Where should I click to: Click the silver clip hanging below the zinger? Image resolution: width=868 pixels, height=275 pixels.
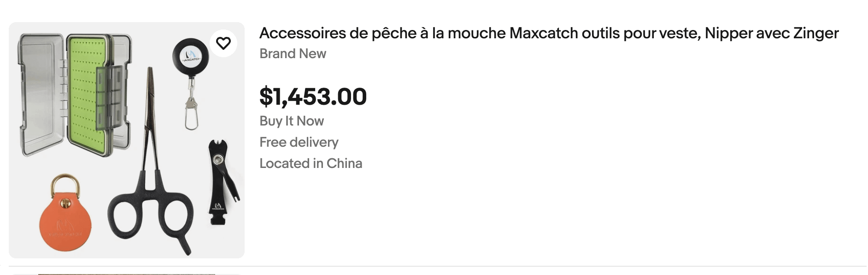[x=191, y=115]
